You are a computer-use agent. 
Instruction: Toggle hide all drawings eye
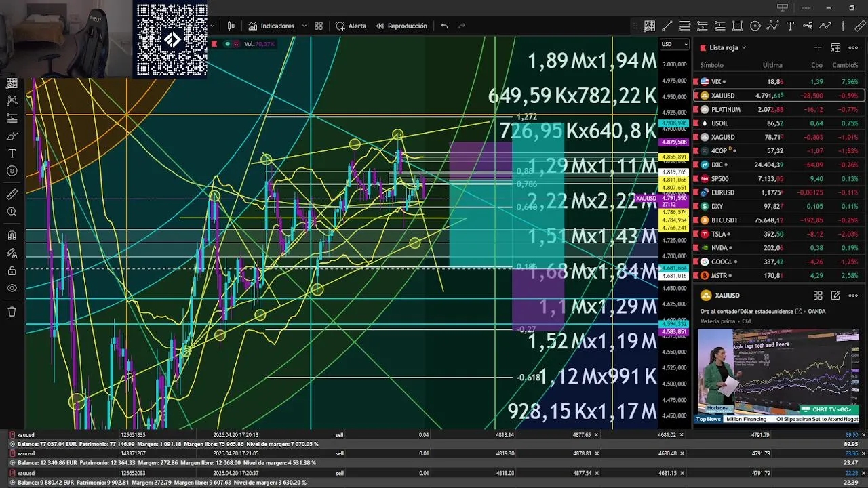12,288
